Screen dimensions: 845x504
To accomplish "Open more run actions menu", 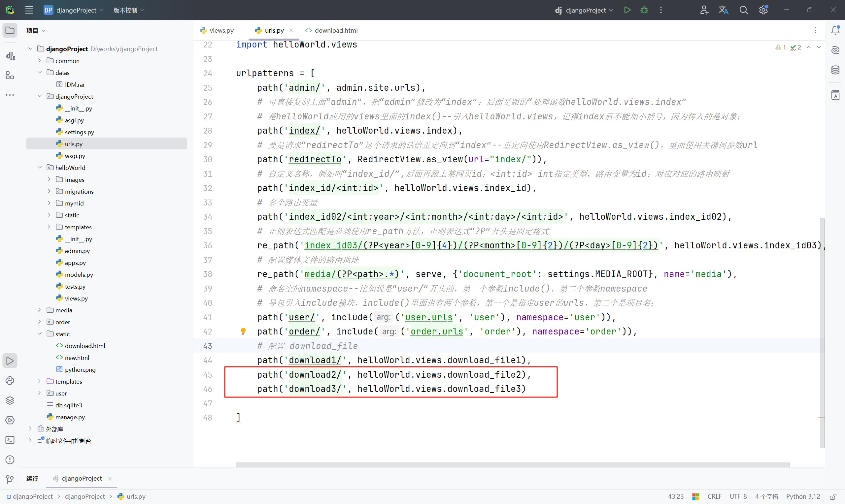I will point(661,10).
